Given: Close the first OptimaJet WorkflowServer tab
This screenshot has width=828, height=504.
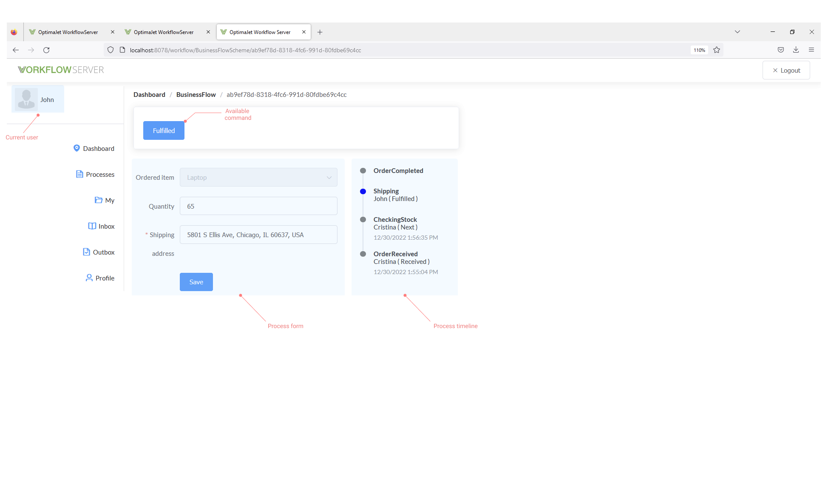Looking at the screenshot, I should pos(113,32).
